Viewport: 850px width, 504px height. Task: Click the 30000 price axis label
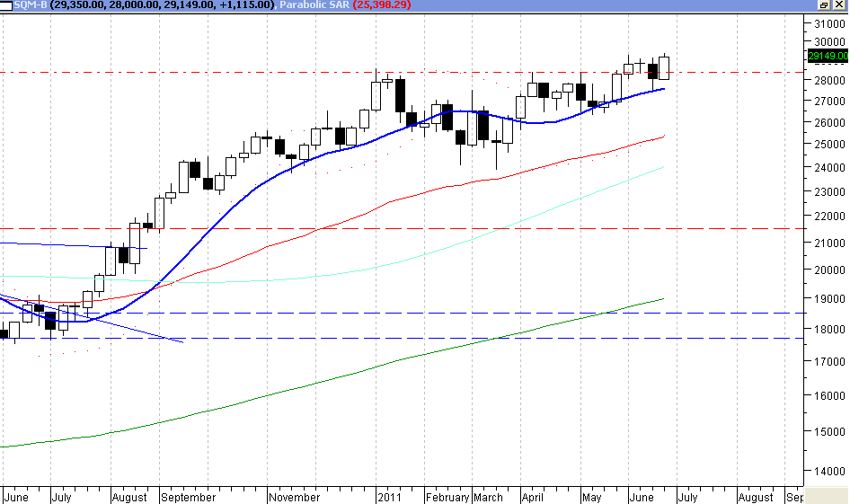pos(829,41)
